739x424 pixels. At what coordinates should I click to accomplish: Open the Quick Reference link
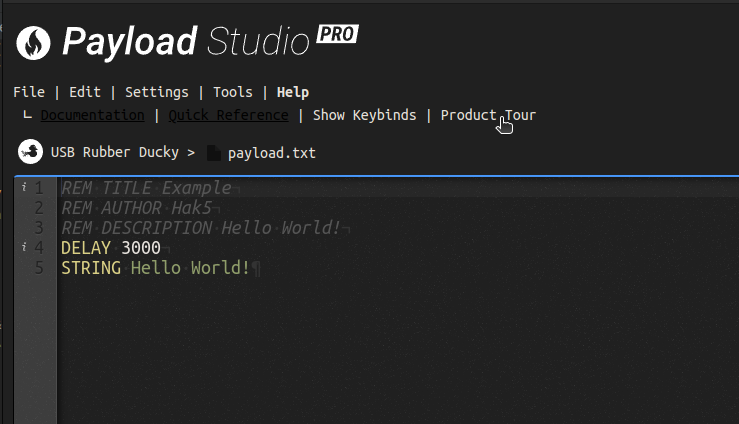[x=229, y=115]
